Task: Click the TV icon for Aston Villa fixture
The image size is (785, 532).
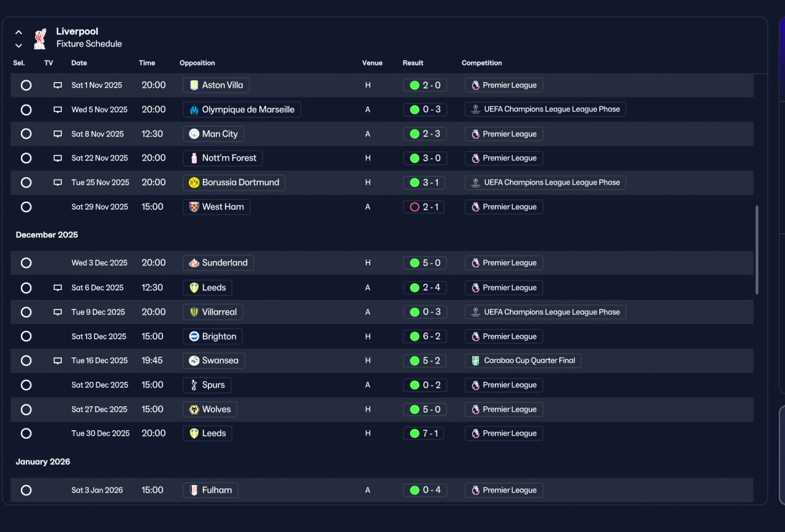Action: pyautogui.click(x=58, y=85)
